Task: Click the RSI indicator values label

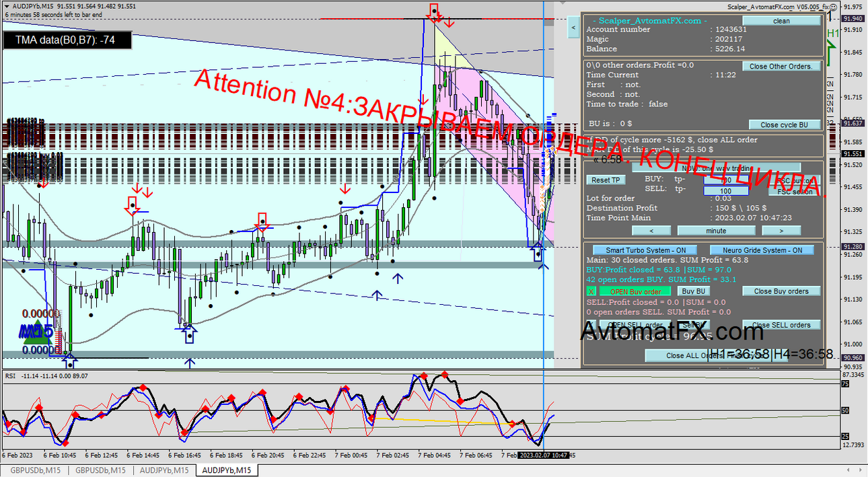Action: pos(45,375)
